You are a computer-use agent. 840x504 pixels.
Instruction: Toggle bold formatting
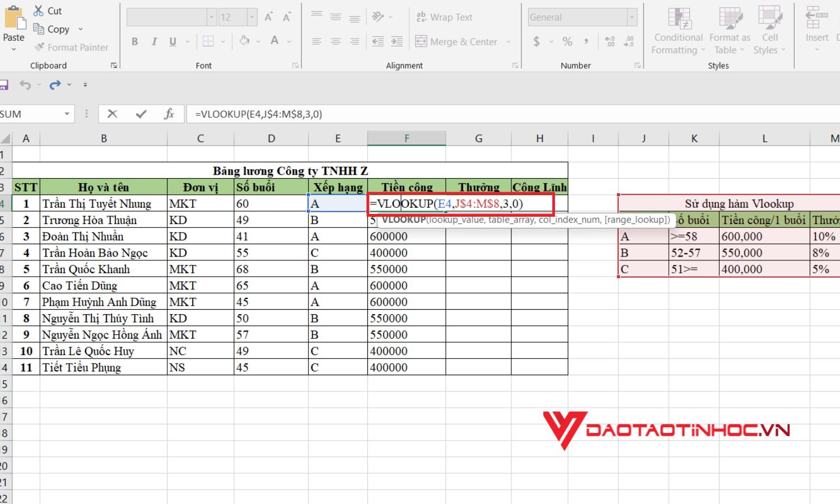(x=134, y=41)
